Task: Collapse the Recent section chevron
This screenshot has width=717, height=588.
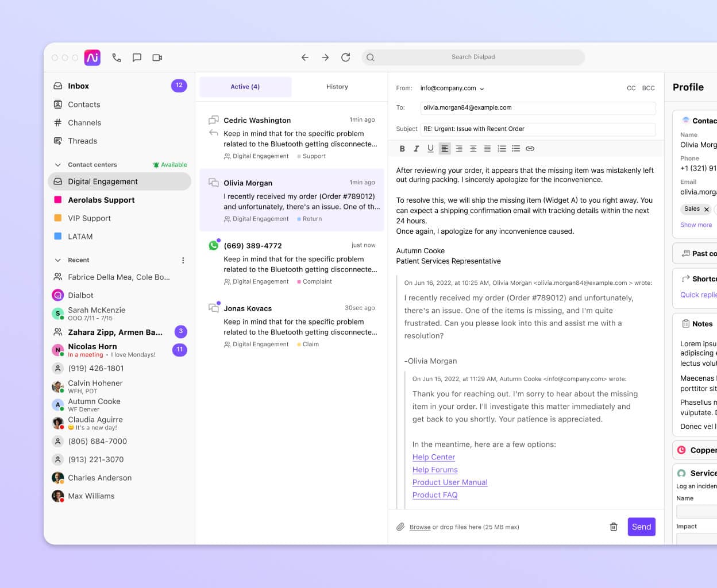Action: click(57, 260)
